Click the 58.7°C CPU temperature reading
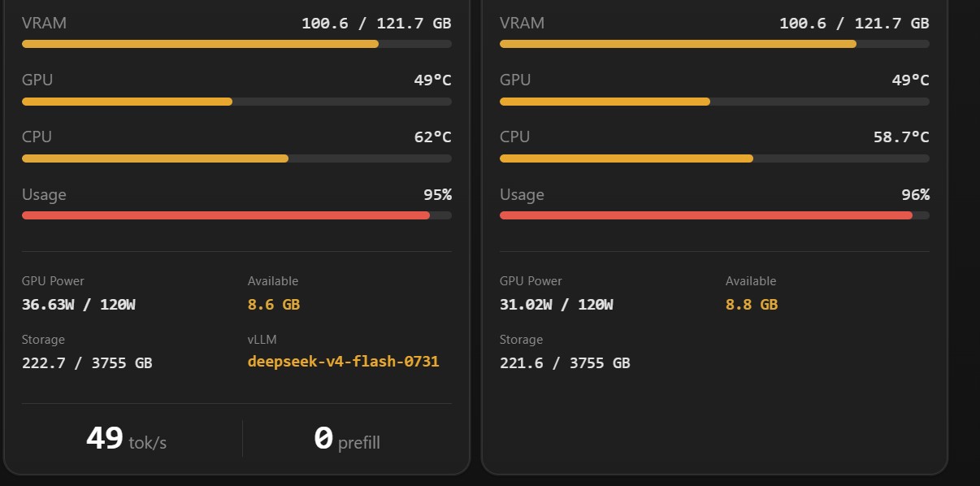This screenshot has width=980, height=486. (901, 137)
